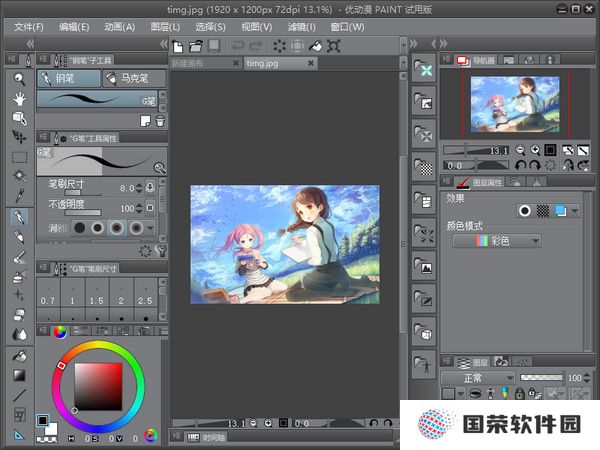The width and height of the screenshot is (600, 450).
Task: Click navigator zoom in magnifier
Action: [535, 150]
